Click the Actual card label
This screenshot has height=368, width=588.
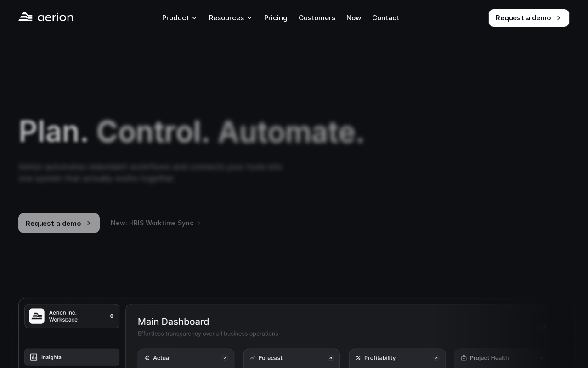(162, 358)
